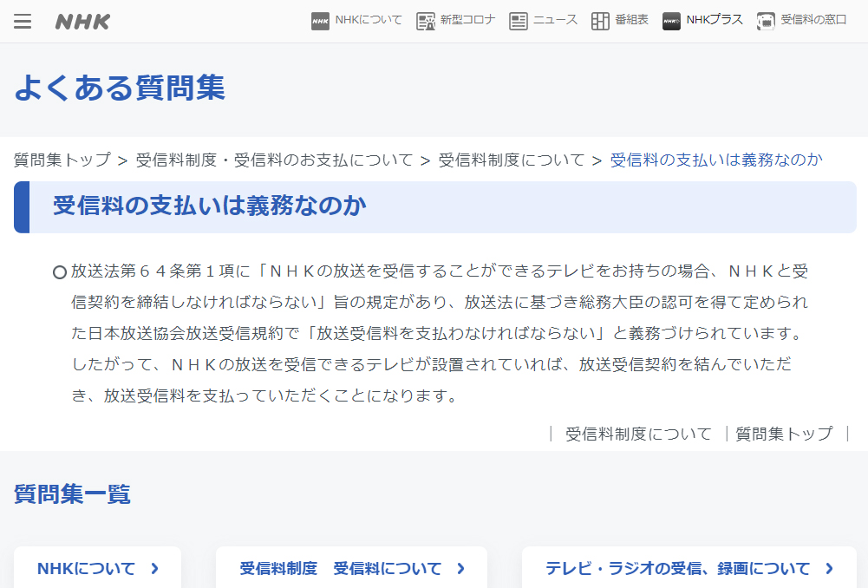The width and height of the screenshot is (868, 588).
Task: Open 番組表 in top navigation
Action: (631, 20)
